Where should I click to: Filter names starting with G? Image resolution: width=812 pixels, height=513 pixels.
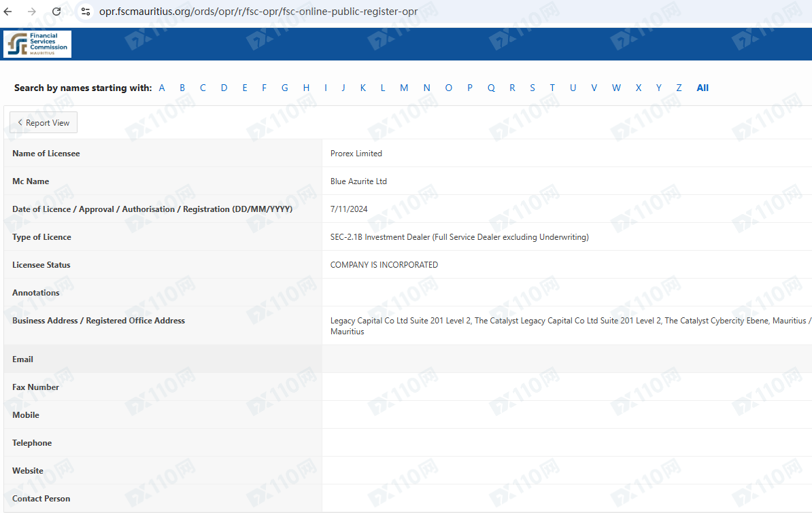click(285, 88)
